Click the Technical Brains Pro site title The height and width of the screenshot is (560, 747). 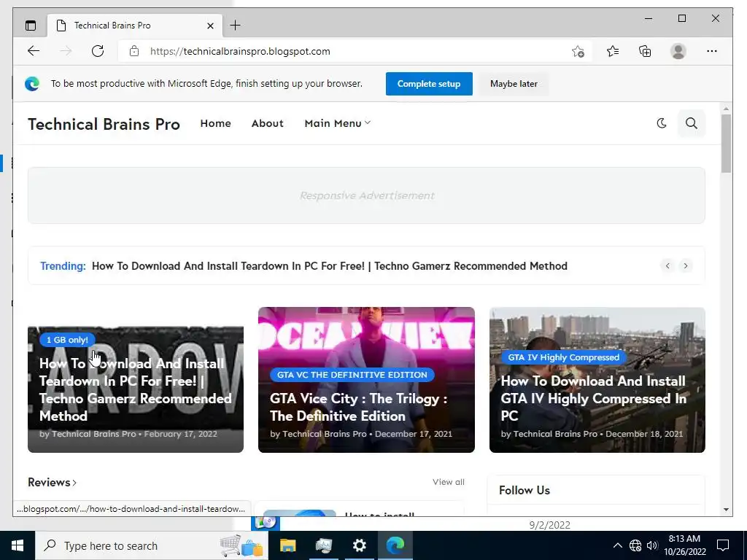[104, 124]
